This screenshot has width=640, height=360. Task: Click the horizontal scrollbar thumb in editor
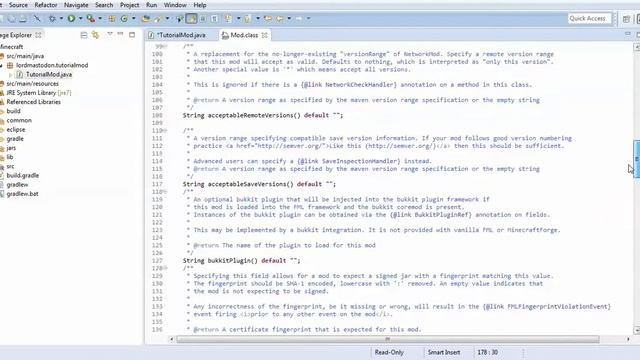coord(388,339)
